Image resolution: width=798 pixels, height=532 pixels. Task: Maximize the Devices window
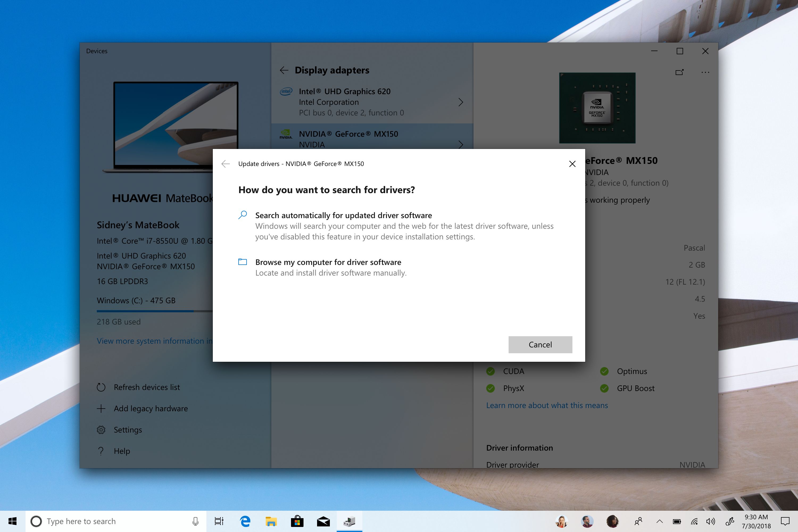[680, 51]
